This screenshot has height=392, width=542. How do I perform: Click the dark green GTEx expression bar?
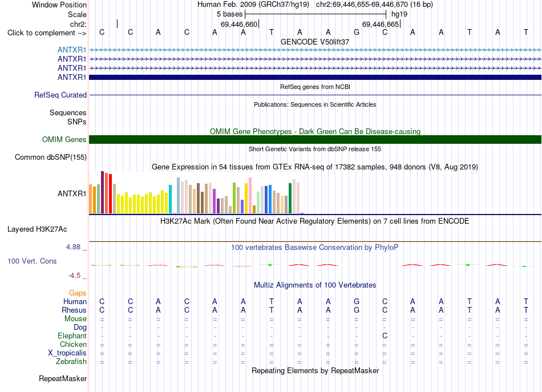pos(290,199)
